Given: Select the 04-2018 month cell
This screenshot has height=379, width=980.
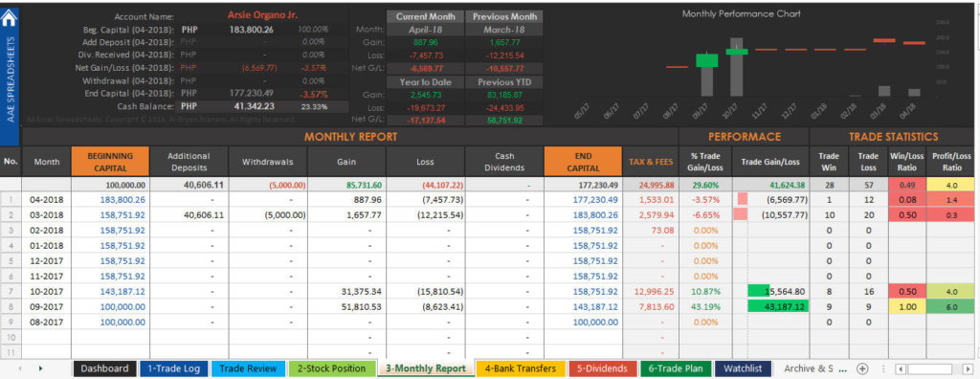Looking at the screenshot, I should (x=46, y=200).
